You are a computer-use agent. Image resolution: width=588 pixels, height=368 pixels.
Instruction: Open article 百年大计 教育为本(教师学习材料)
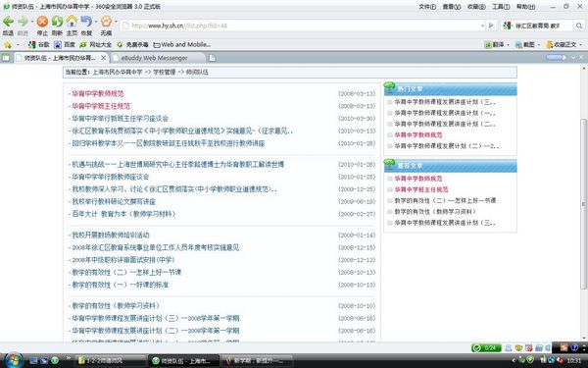(x=123, y=214)
